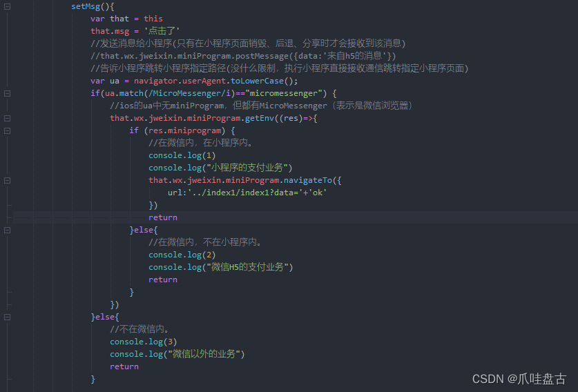
Task: Click console.log(1) statement
Action: click(x=182, y=155)
